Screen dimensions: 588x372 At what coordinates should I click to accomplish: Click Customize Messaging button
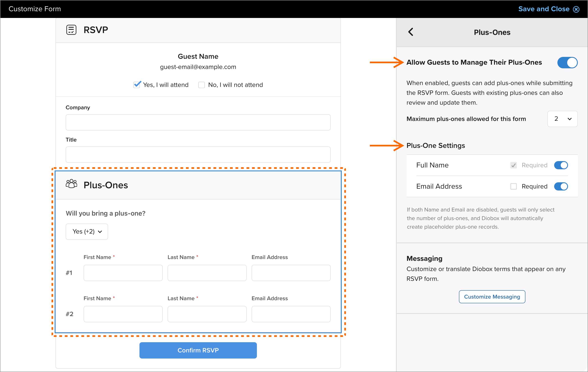[x=492, y=297]
